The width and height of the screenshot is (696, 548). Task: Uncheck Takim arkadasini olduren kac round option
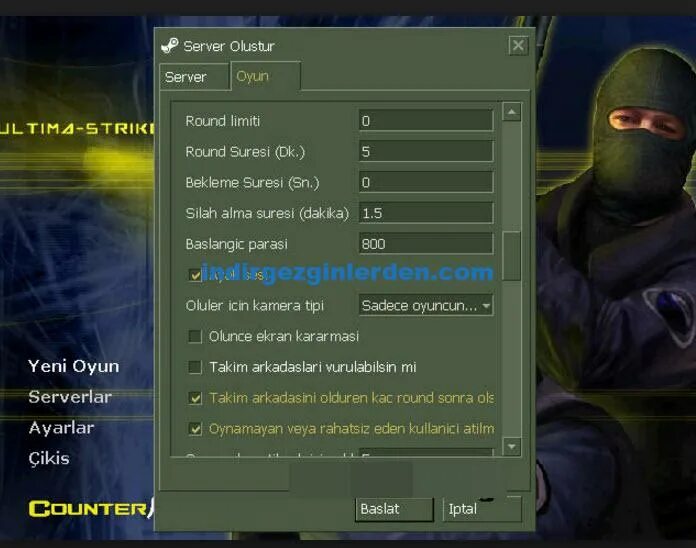(195, 398)
